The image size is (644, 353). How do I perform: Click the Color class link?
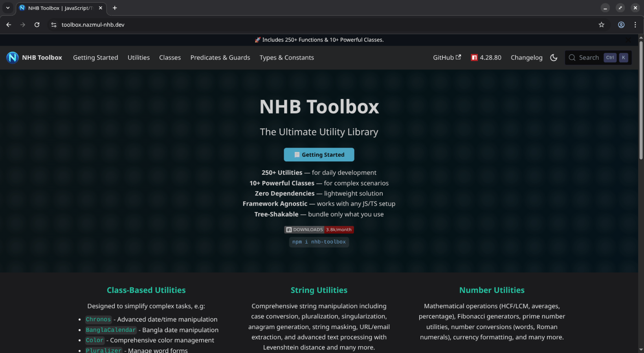[95, 340]
